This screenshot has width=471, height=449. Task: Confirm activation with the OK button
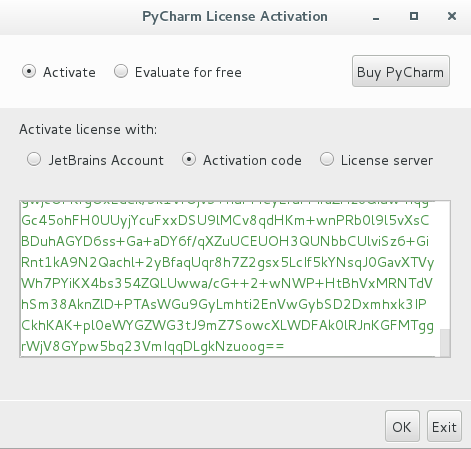pyautogui.click(x=402, y=426)
